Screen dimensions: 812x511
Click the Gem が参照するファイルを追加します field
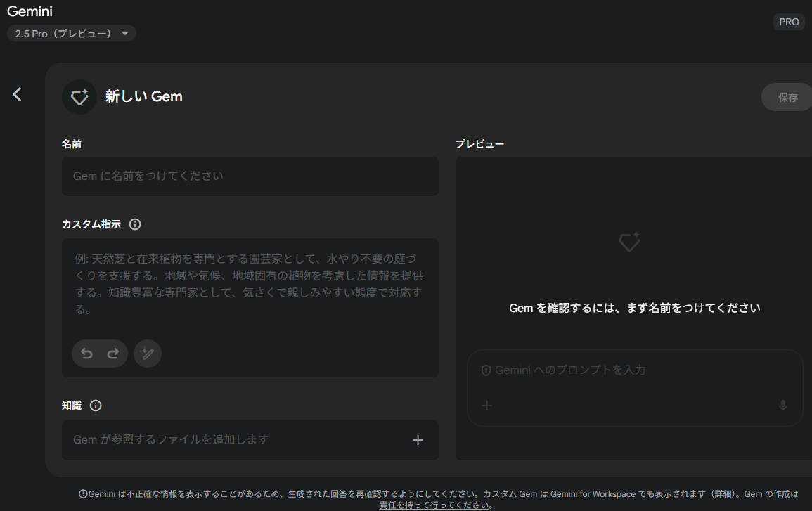point(250,440)
